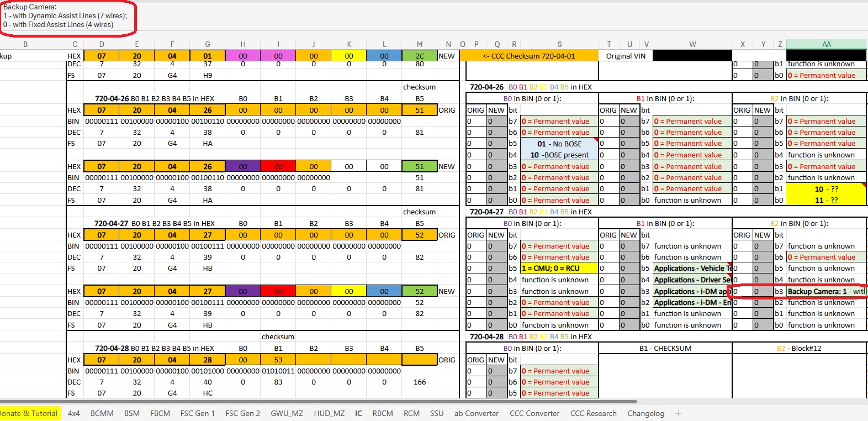Switch to the CCC Converter tab
Image resolution: width=868 pixels, height=421 pixels.
534,413
